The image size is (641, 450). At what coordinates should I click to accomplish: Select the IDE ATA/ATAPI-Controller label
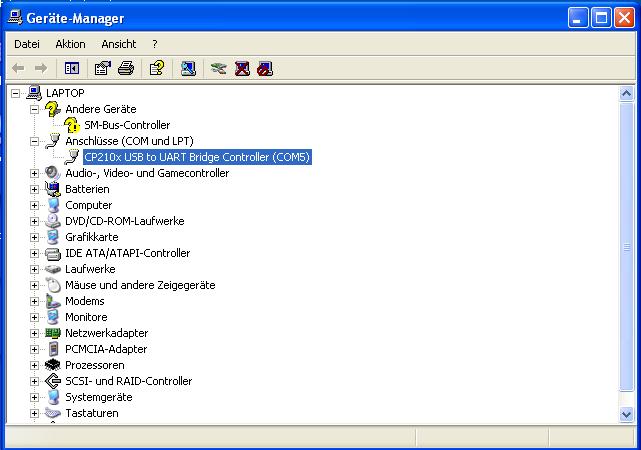[128, 253]
